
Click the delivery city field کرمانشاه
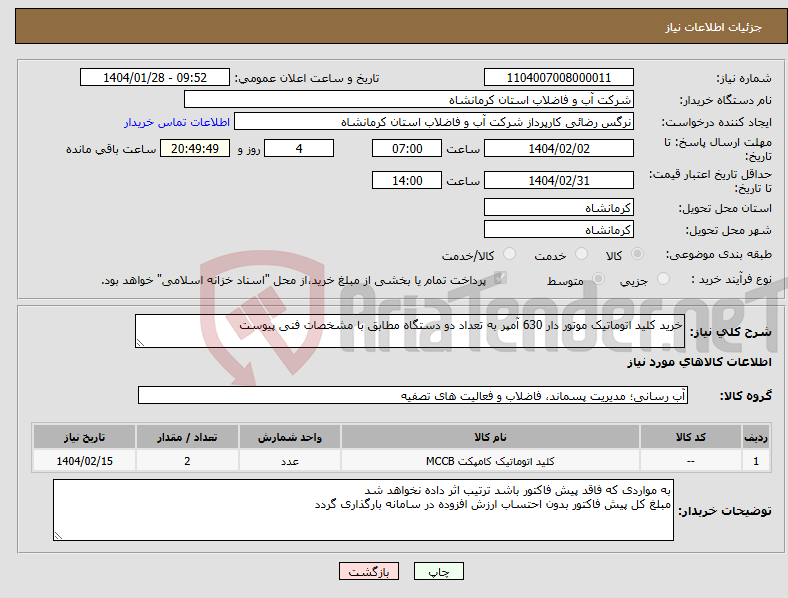[x=558, y=229]
